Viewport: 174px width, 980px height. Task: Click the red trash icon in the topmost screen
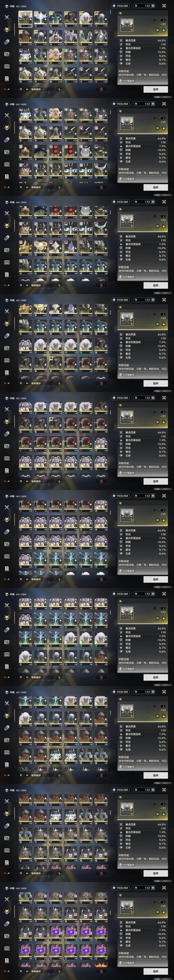[x=101, y=89]
